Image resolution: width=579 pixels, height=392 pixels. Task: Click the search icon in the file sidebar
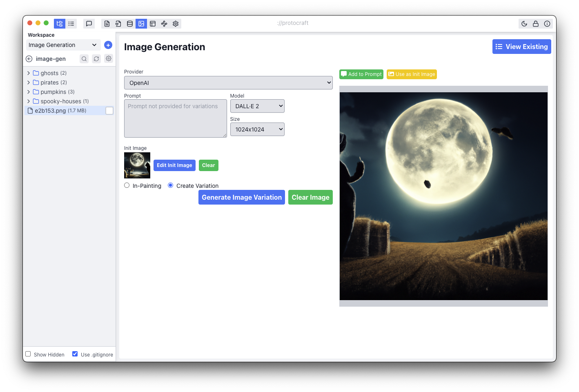[84, 59]
